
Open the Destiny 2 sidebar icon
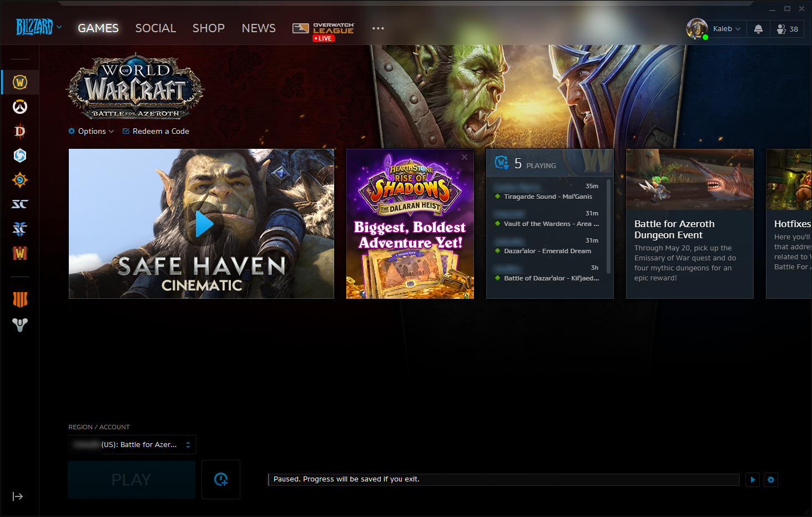[x=20, y=324]
